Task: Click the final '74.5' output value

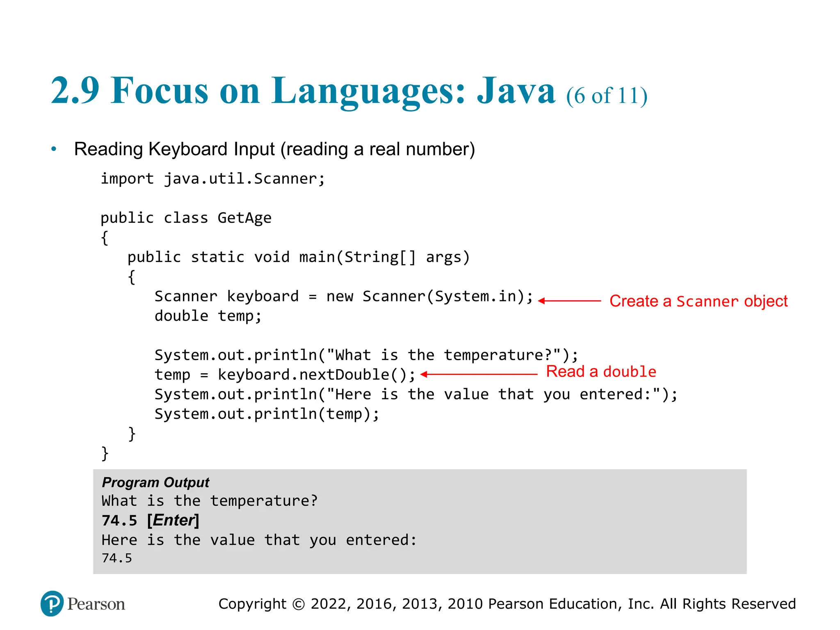Action: [117, 558]
